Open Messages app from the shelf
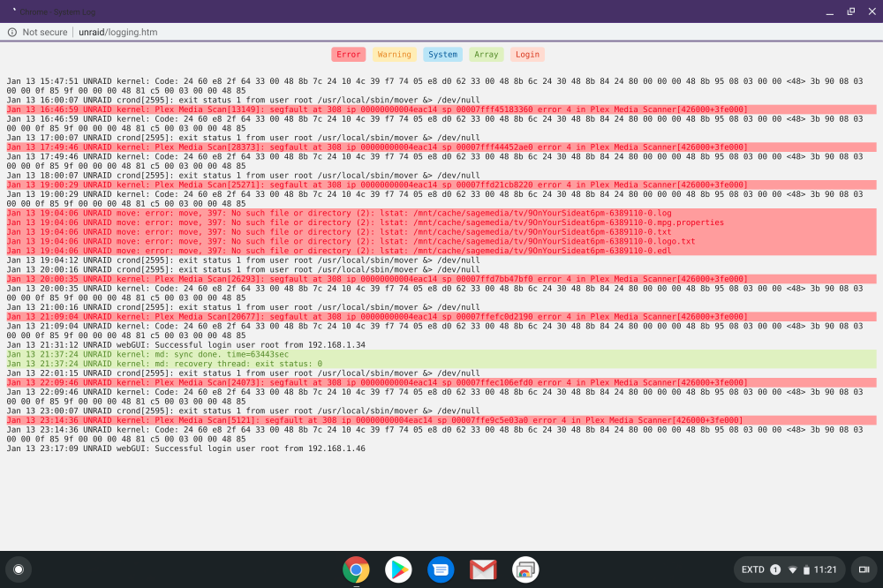 point(441,569)
